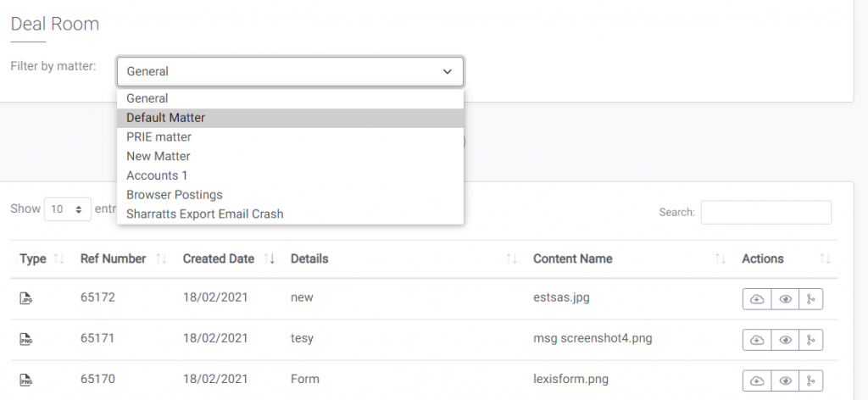Image resolution: width=868 pixels, height=400 pixels.
Task: Download the estsas.jpg file
Action: tap(757, 299)
